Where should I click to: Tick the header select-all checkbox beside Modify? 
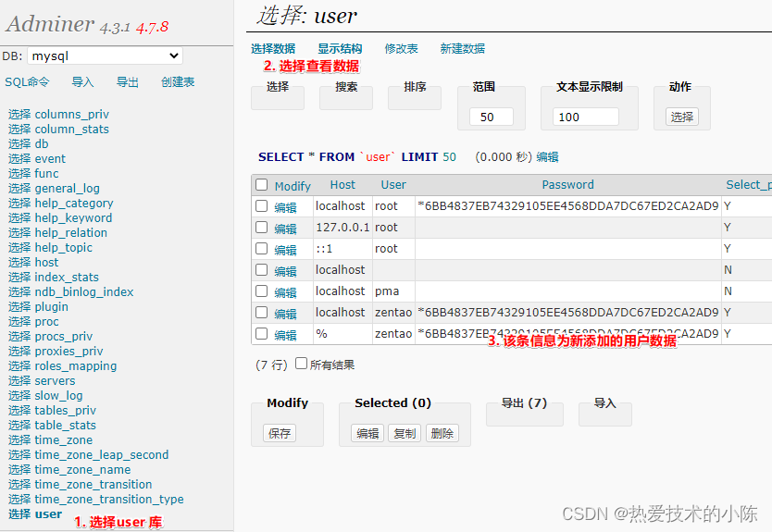point(261,184)
